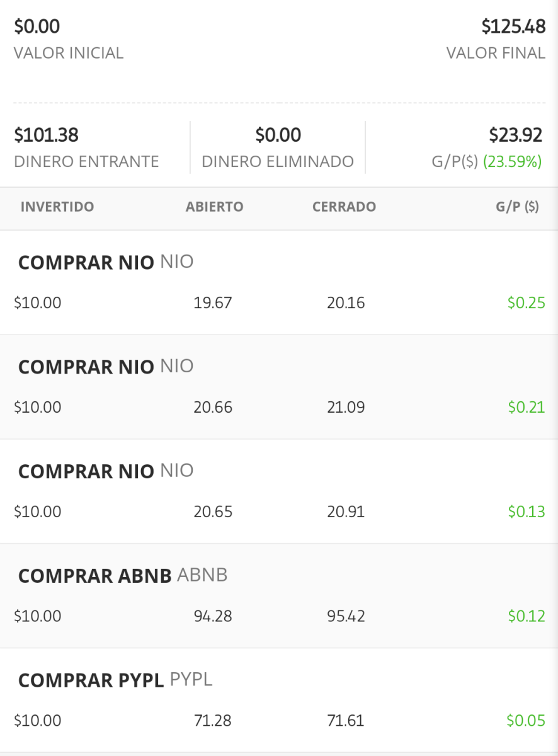
Task: Click the green 23.59% gain percentage
Action: tap(513, 162)
